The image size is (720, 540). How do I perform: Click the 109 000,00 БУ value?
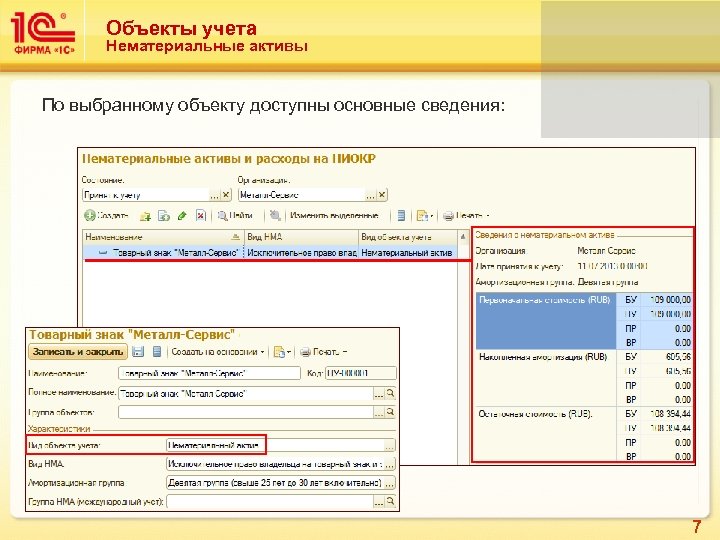(x=669, y=300)
